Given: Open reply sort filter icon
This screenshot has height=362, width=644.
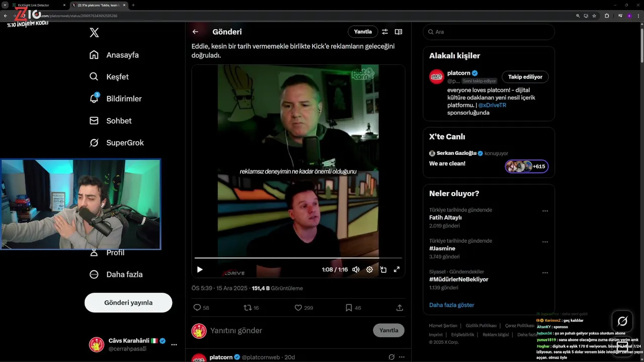Looking at the screenshot, I should (385, 32).
